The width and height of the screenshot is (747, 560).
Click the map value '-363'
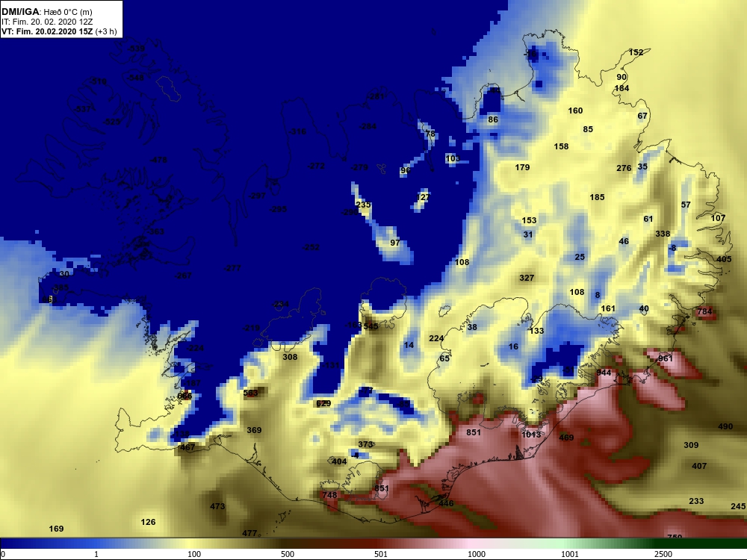click(156, 231)
